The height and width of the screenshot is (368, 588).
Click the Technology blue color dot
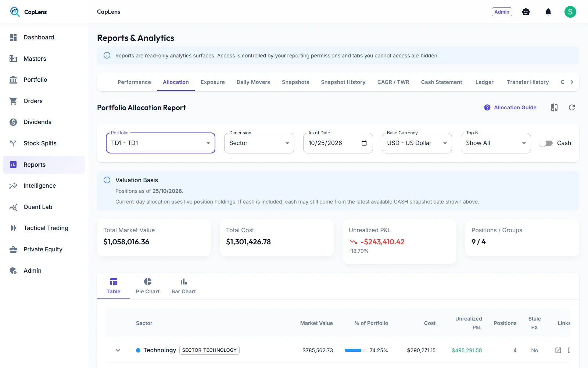click(138, 350)
